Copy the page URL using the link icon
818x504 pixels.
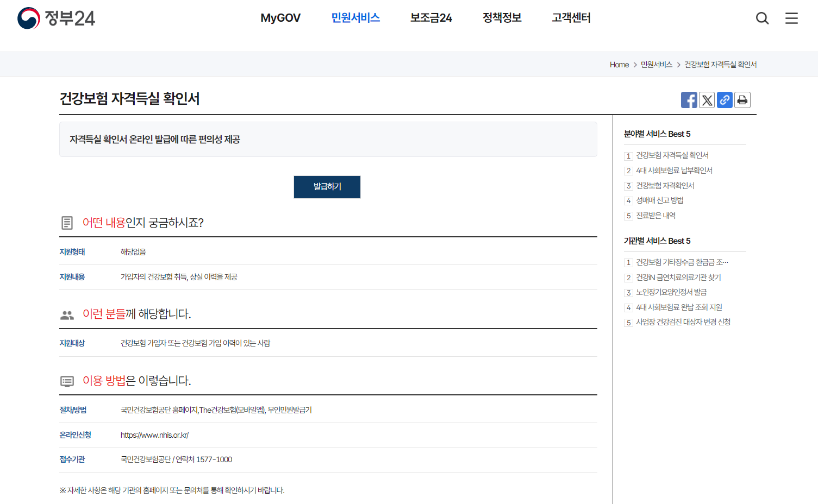tap(725, 100)
